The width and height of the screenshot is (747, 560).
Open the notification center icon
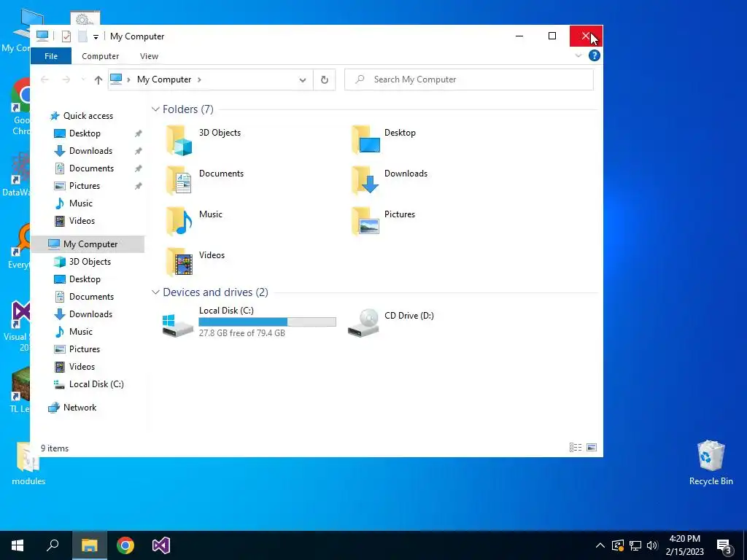pyautogui.click(x=724, y=545)
